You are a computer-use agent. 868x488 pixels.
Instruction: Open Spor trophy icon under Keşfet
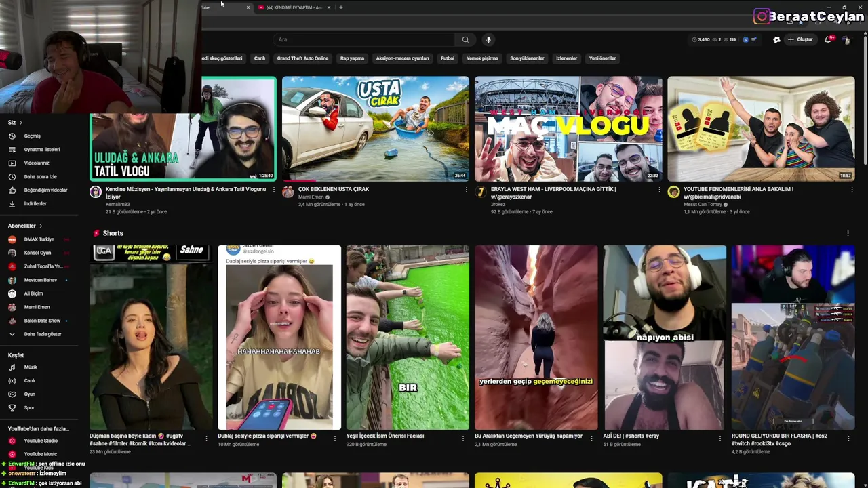coord(12,407)
